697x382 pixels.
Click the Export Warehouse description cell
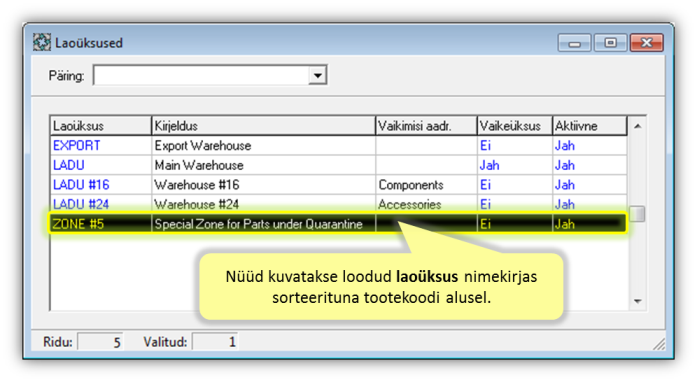(x=264, y=145)
